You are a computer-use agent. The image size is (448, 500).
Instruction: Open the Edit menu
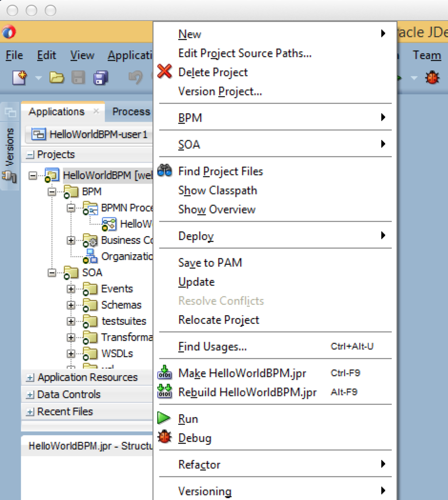[x=47, y=55]
